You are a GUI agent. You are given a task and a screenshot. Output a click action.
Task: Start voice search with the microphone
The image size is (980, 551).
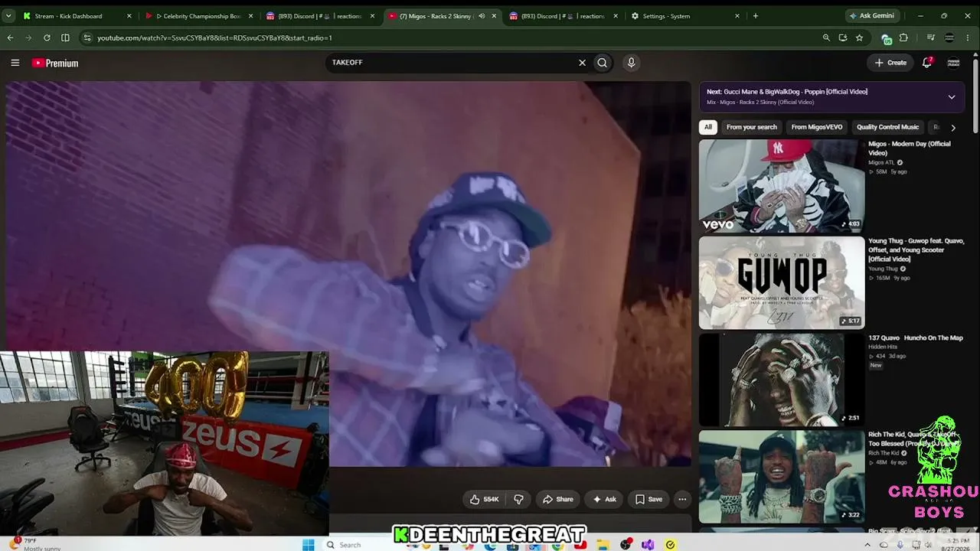click(631, 63)
